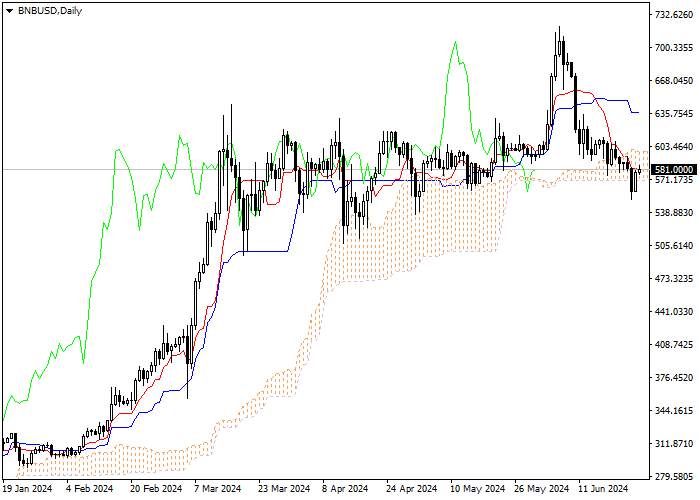Click price axis value 538.8830

click(x=674, y=212)
